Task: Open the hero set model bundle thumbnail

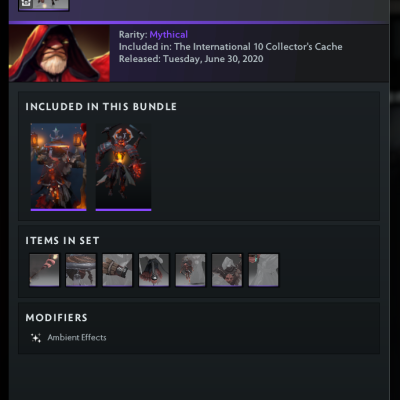Action: click(x=123, y=167)
